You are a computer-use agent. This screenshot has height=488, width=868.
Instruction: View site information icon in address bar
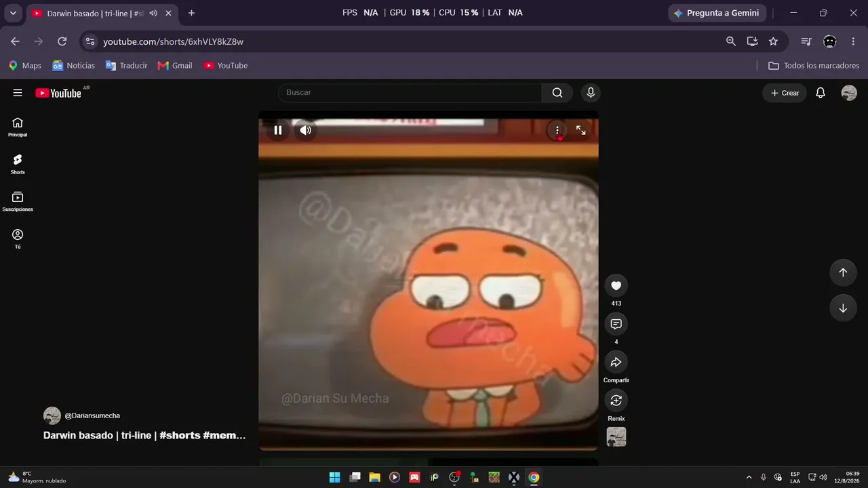coord(90,41)
